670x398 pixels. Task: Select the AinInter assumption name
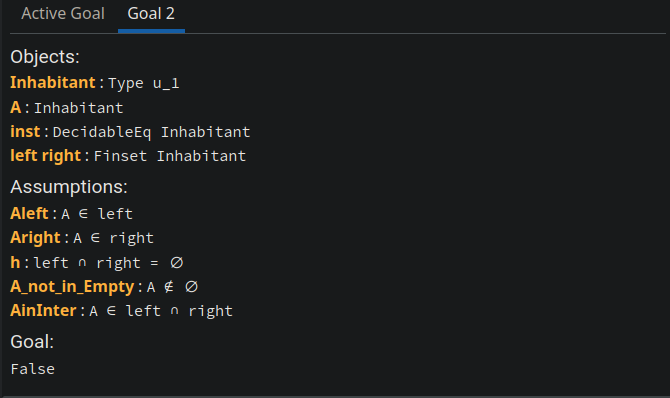click(x=43, y=310)
